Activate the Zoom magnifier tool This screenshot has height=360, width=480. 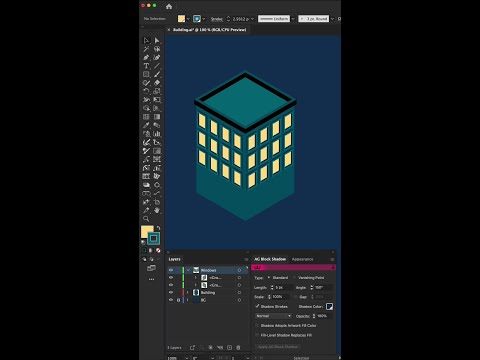pos(146,219)
